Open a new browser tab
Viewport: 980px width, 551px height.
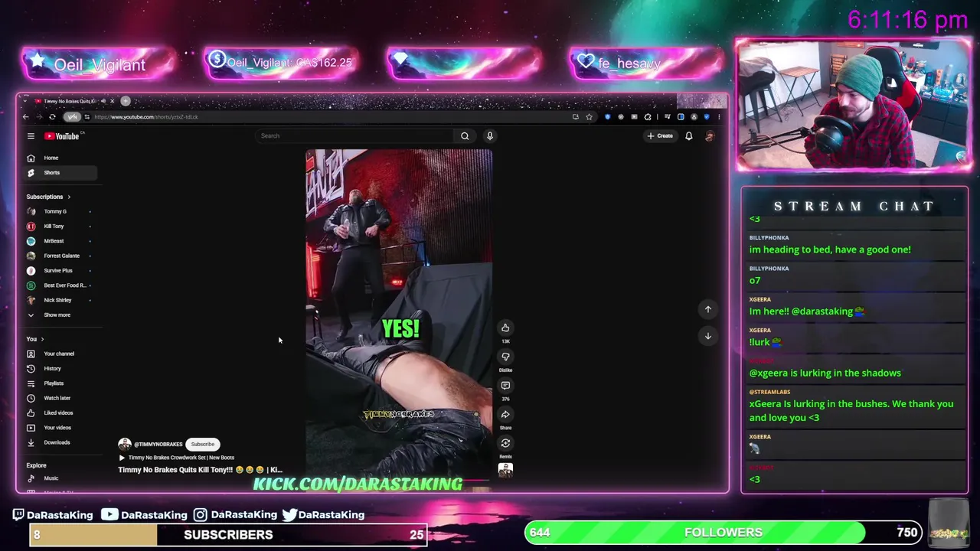click(x=126, y=101)
